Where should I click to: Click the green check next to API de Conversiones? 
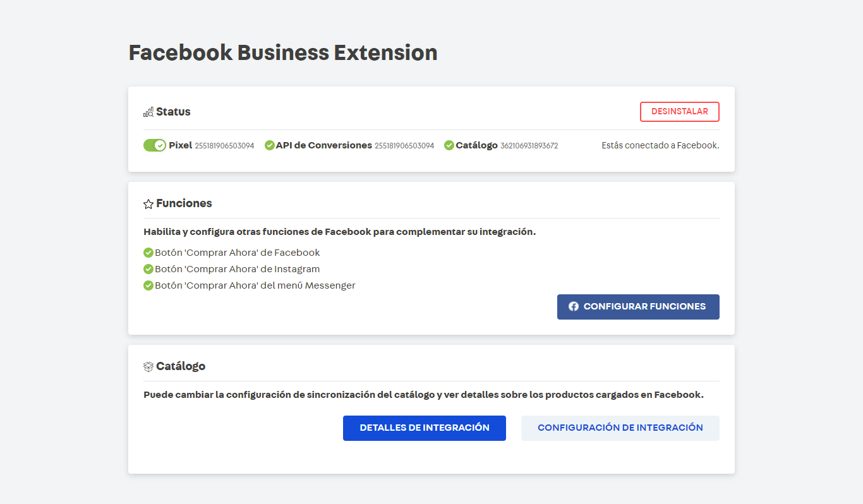pos(270,145)
